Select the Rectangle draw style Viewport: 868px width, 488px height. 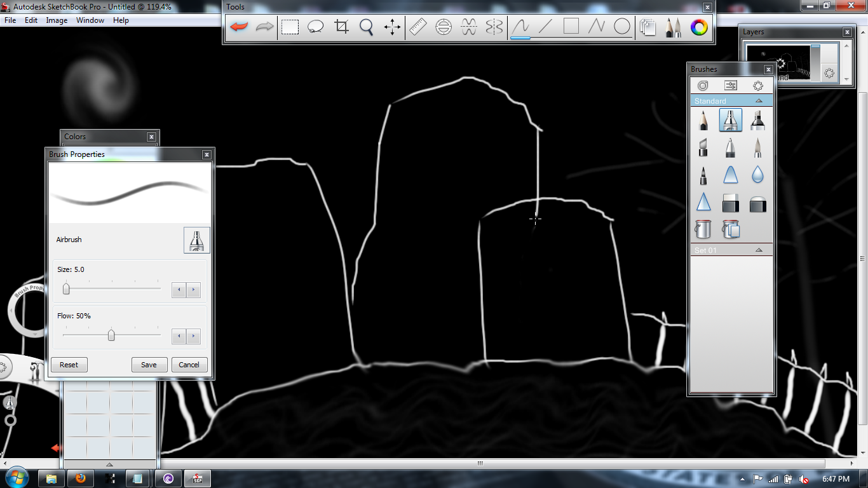(571, 27)
